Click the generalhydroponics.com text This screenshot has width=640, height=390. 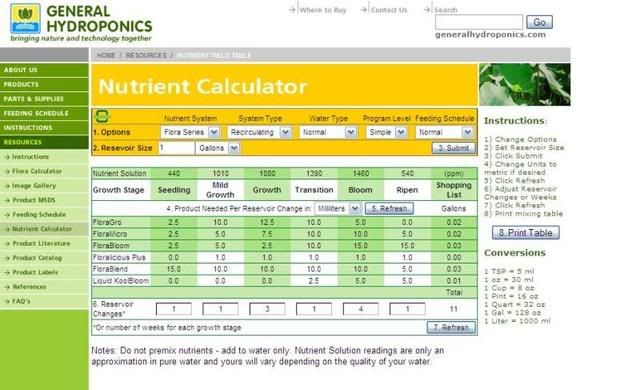coord(490,34)
